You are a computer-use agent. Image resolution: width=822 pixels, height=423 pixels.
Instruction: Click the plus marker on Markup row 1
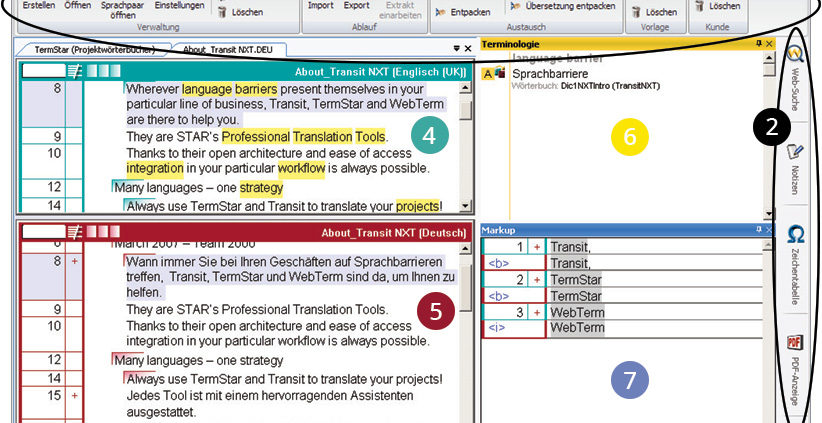click(537, 247)
